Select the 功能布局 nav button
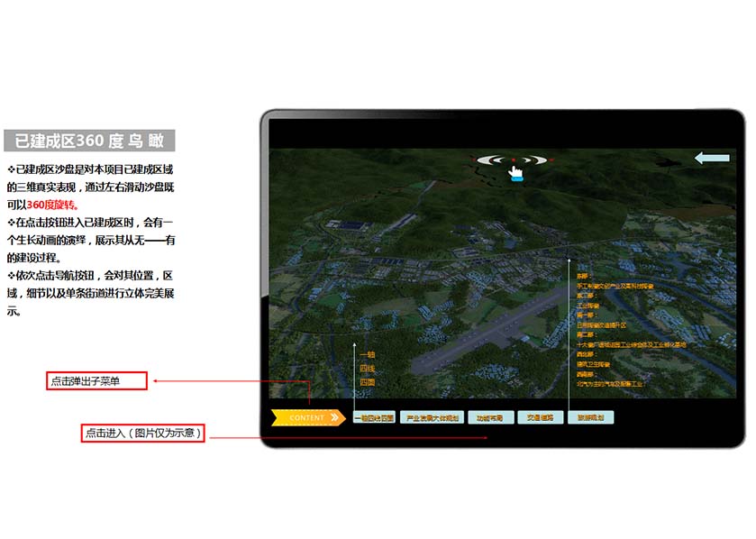This screenshot has width=756, height=539. point(491,418)
